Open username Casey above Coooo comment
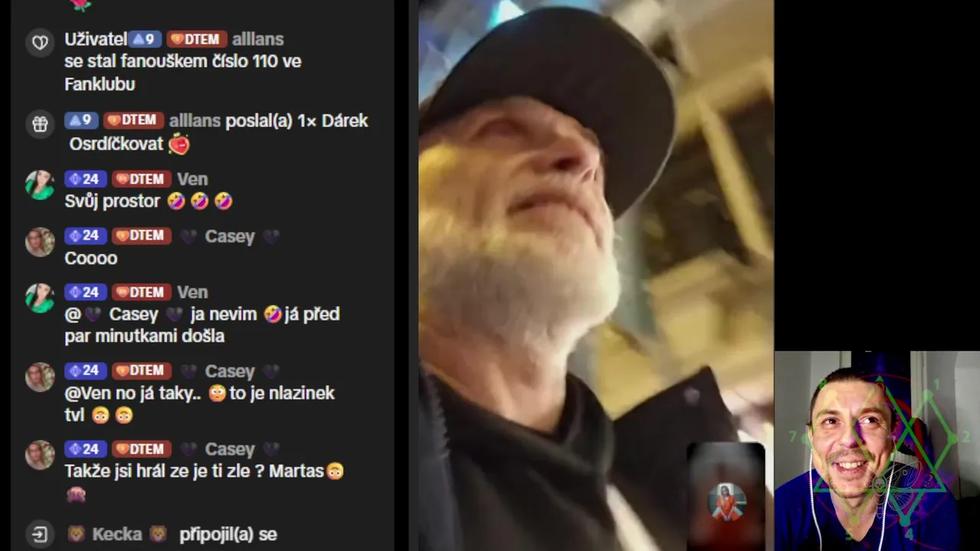This screenshot has width=980, height=551. point(230,236)
